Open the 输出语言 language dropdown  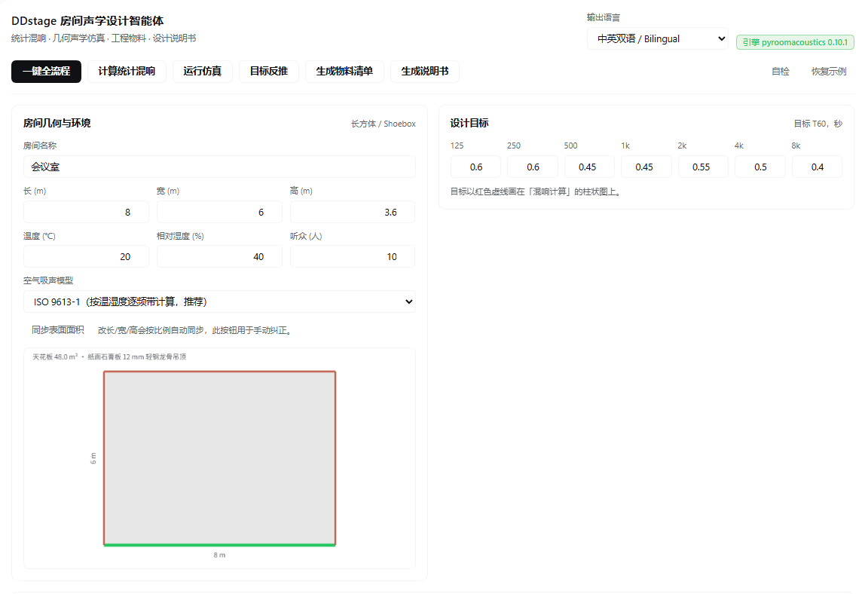658,38
